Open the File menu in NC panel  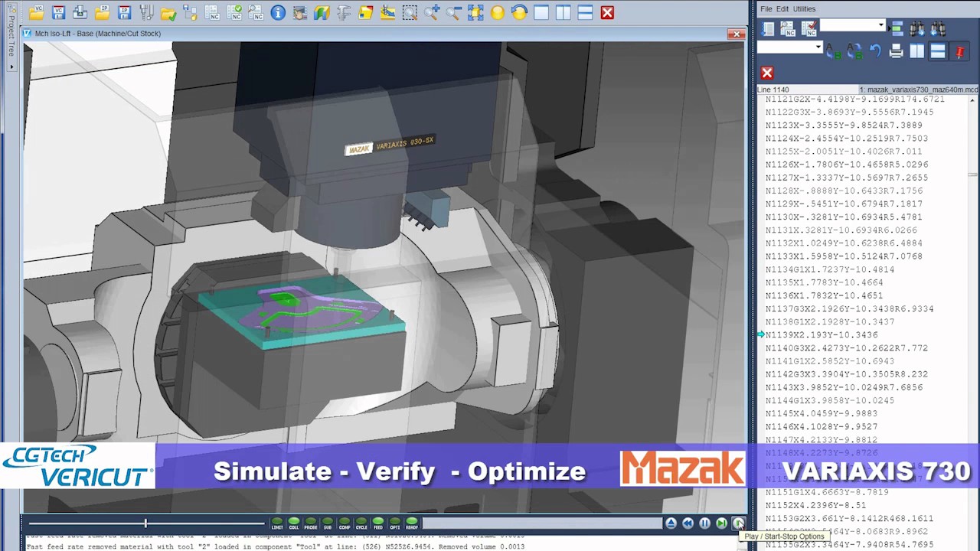766,8
